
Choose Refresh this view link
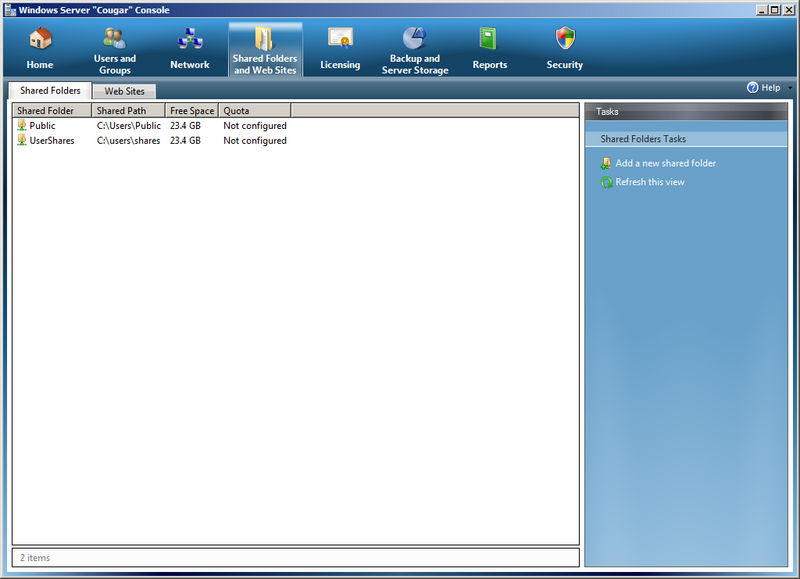(649, 182)
